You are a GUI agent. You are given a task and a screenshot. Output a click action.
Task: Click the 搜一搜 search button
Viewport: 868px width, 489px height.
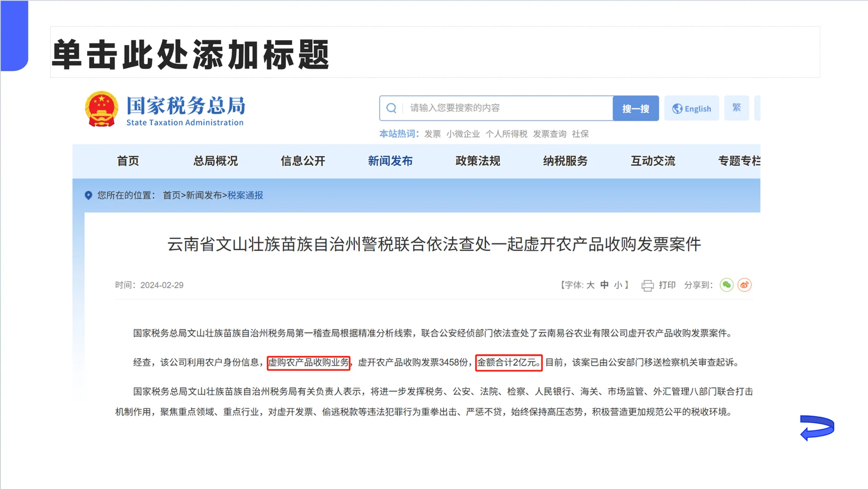[x=636, y=108]
